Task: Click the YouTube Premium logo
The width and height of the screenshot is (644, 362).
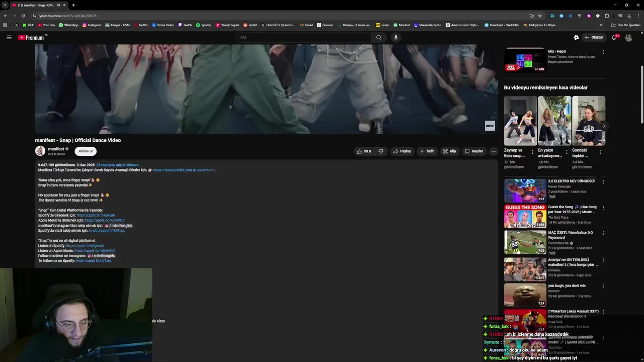Action: [x=32, y=37]
